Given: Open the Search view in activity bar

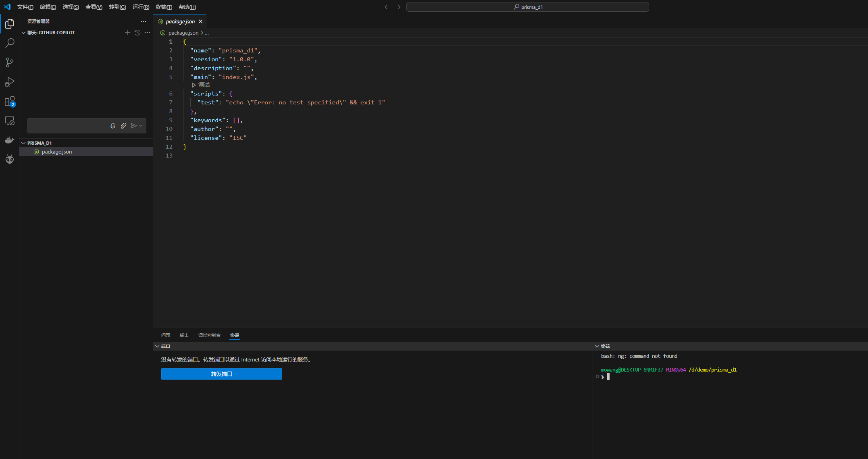Looking at the screenshot, I should [10, 43].
